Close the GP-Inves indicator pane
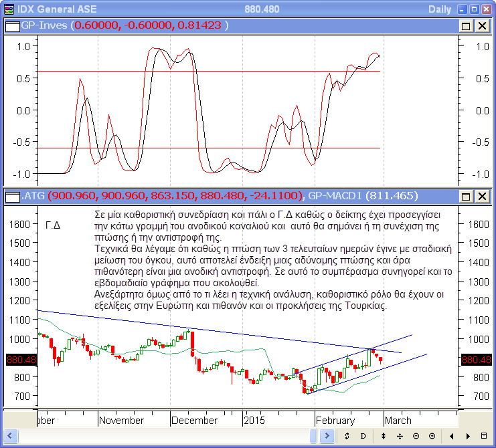This screenshot has width=496, height=448. pyautogui.click(x=482, y=26)
